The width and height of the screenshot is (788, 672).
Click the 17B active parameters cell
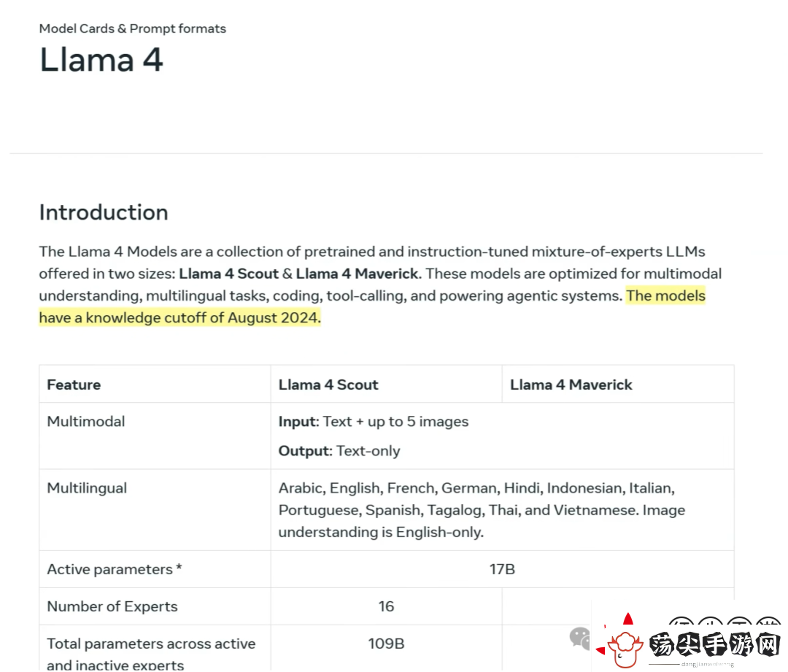(503, 569)
